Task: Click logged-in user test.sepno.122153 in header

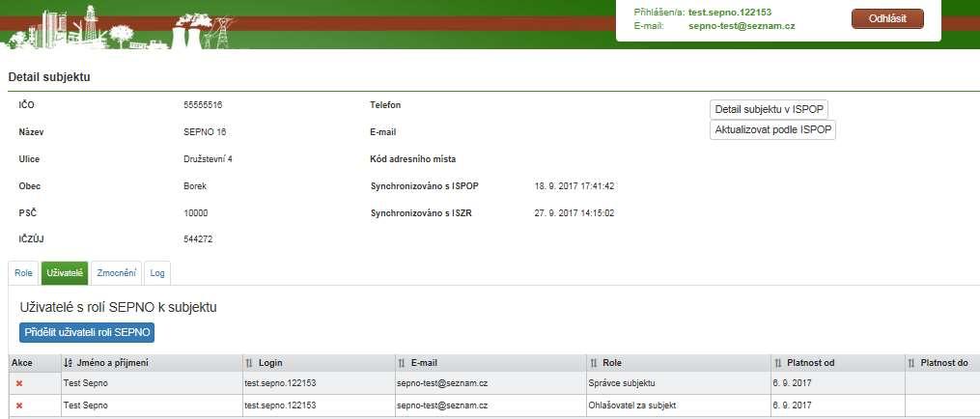Action: tap(730, 13)
